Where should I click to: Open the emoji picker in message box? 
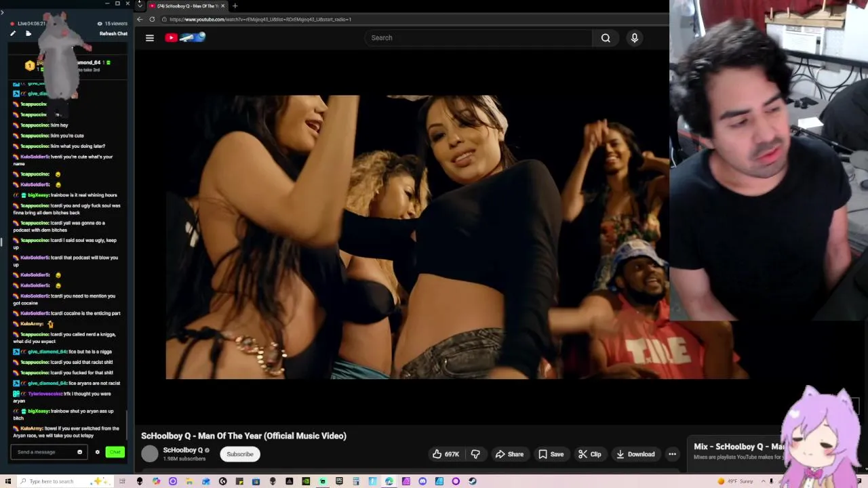pyautogui.click(x=80, y=452)
